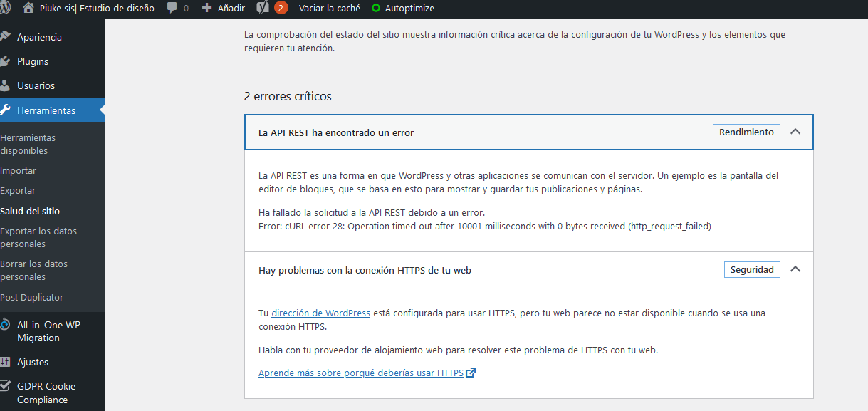Click the All-in-One WP Migration icon

point(5,325)
